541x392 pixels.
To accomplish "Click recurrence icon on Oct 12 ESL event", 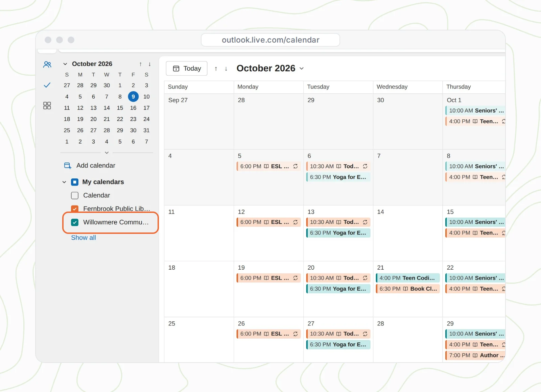I will click(295, 222).
